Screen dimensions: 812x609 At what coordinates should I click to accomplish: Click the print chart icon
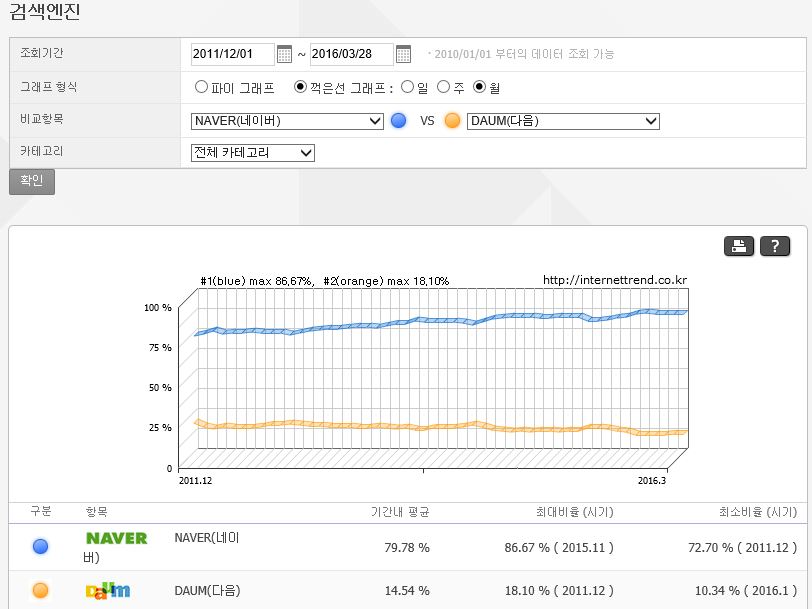pyautogui.click(x=739, y=247)
